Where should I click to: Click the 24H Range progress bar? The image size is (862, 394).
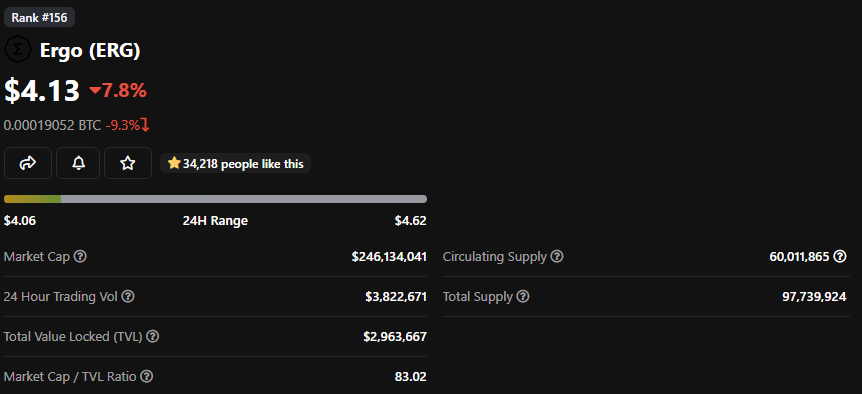[216, 199]
